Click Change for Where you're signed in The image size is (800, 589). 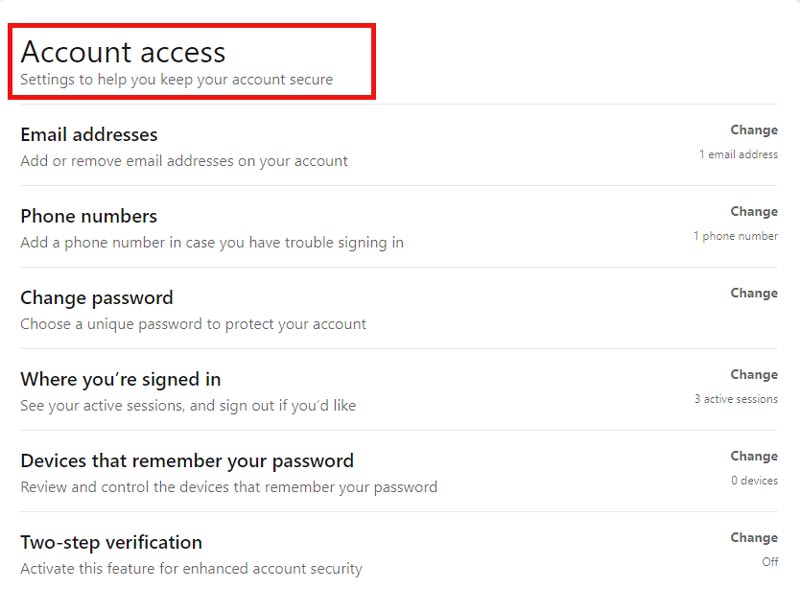(x=753, y=375)
